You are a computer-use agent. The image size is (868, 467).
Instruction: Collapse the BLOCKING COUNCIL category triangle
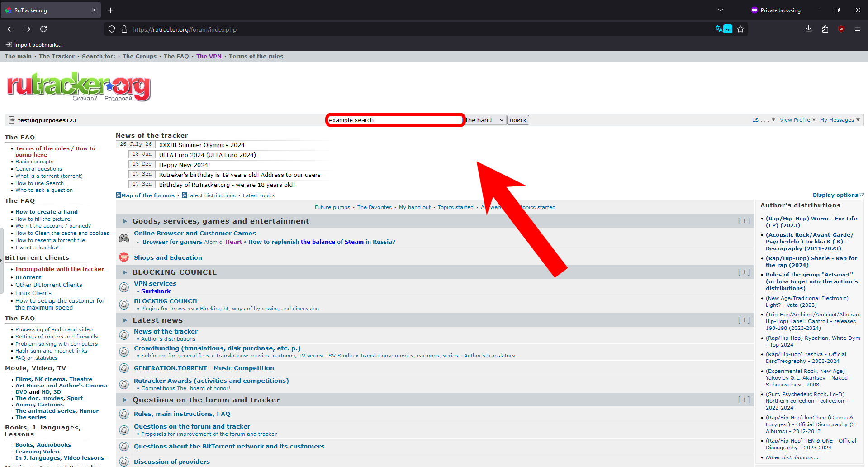(125, 272)
